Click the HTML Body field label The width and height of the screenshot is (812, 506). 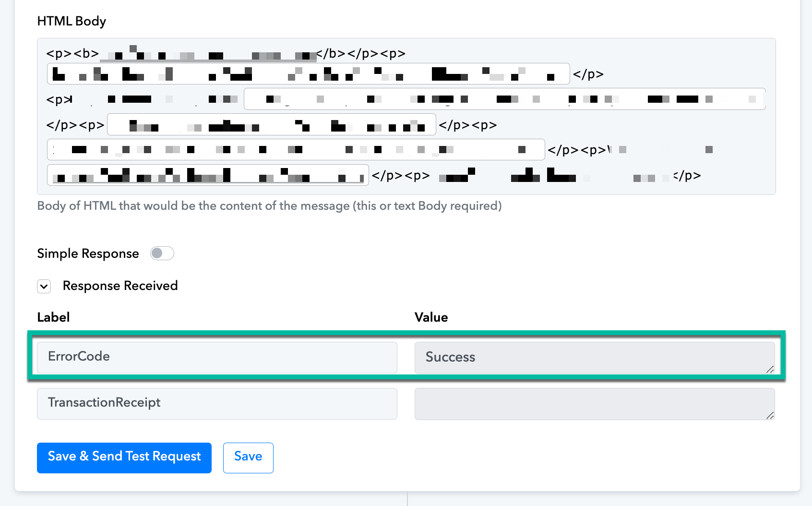[72, 21]
